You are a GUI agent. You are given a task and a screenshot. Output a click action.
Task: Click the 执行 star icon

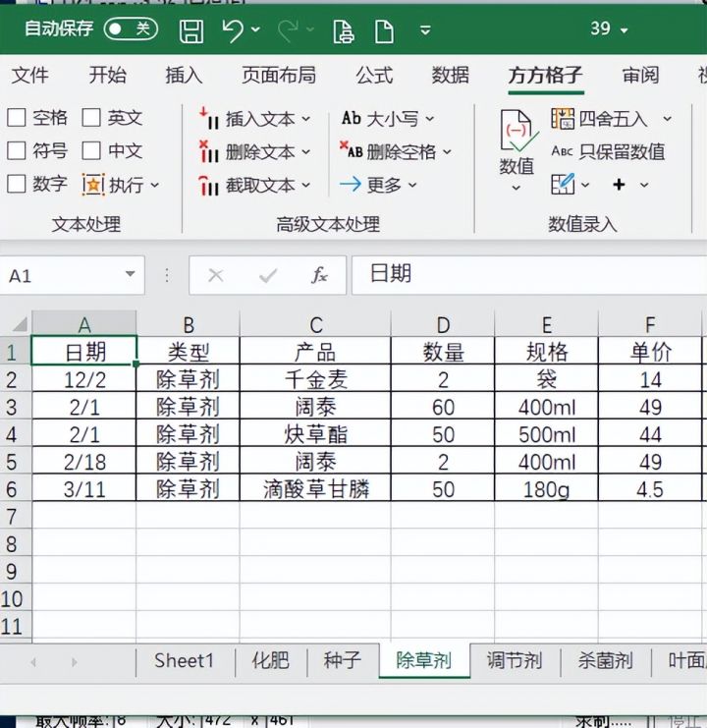(x=93, y=185)
